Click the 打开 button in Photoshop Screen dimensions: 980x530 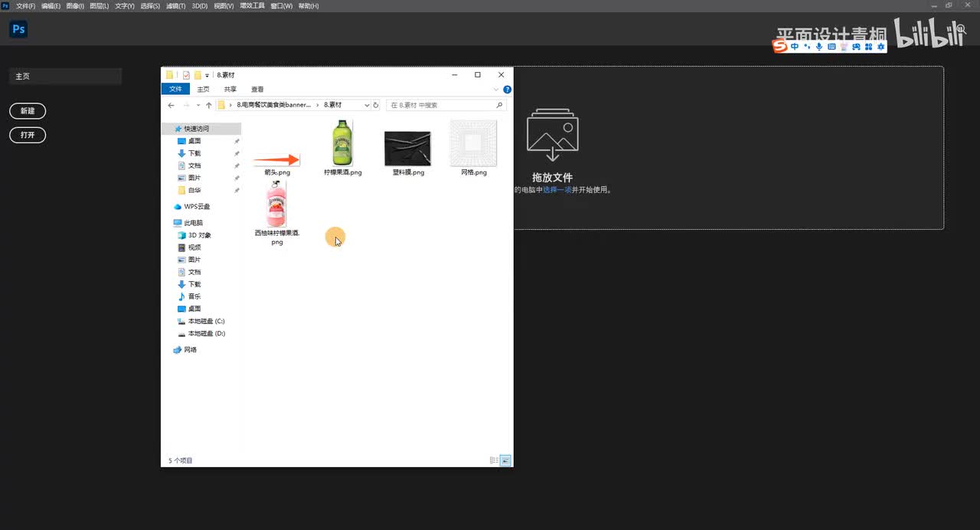(x=28, y=135)
